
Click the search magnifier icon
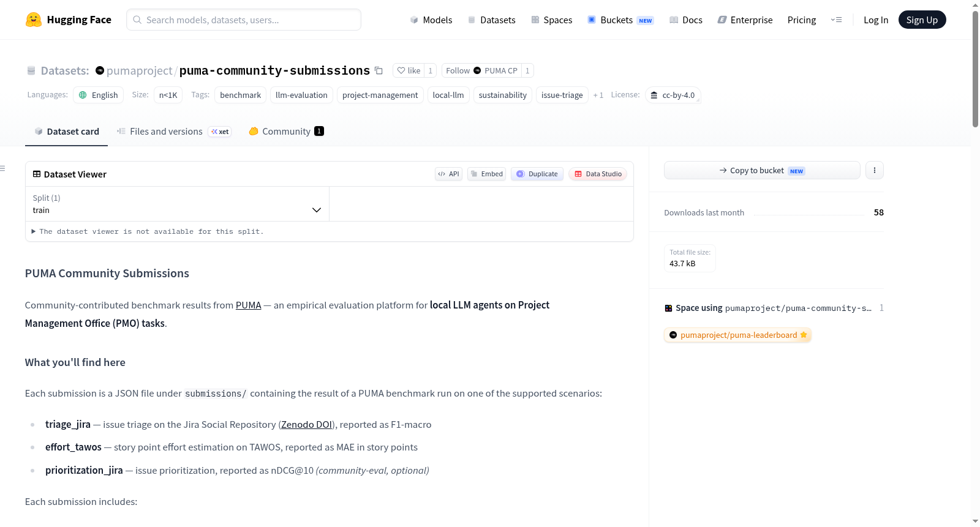click(137, 20)
